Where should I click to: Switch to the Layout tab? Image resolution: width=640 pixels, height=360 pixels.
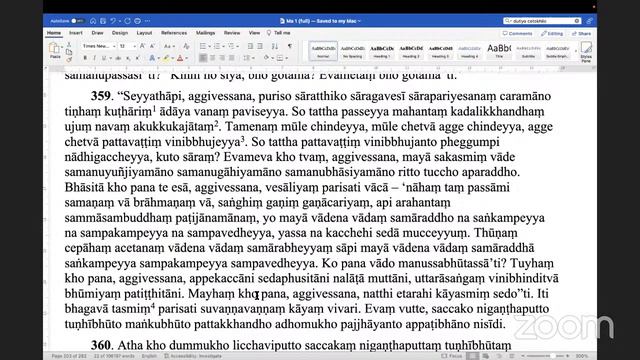(144, 33)
